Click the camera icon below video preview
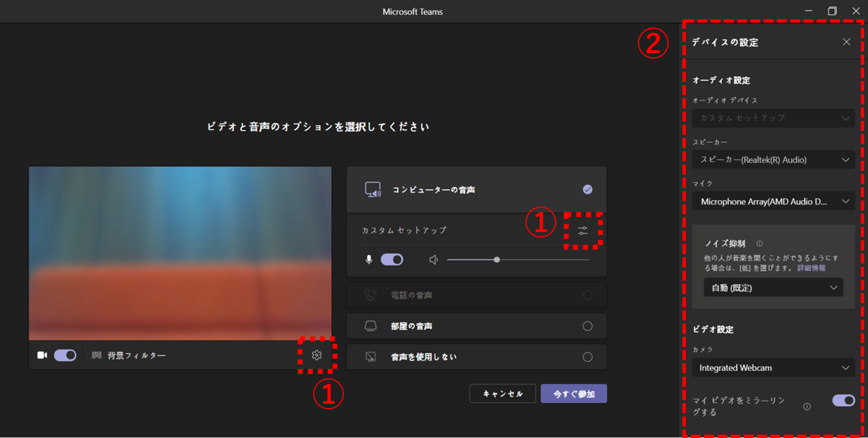The width and height of the screenshot is (868, 438). (x=42, y=355)
